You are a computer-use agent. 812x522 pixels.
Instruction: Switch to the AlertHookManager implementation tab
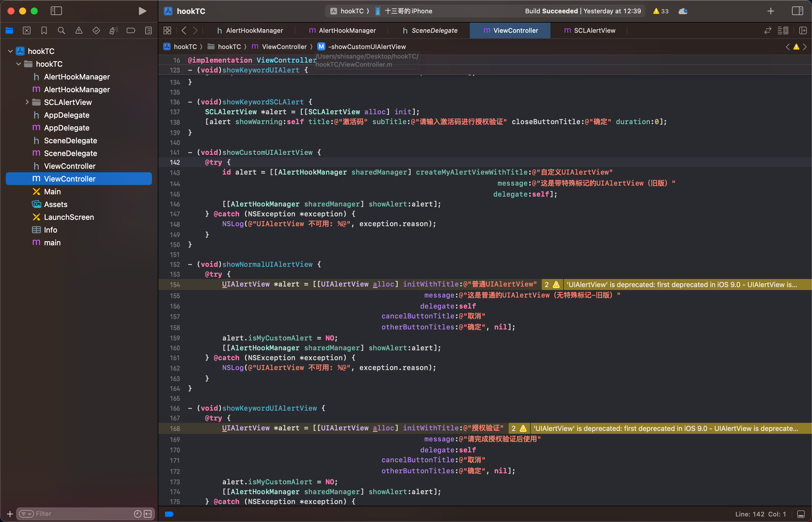click(x=342, y=30)
